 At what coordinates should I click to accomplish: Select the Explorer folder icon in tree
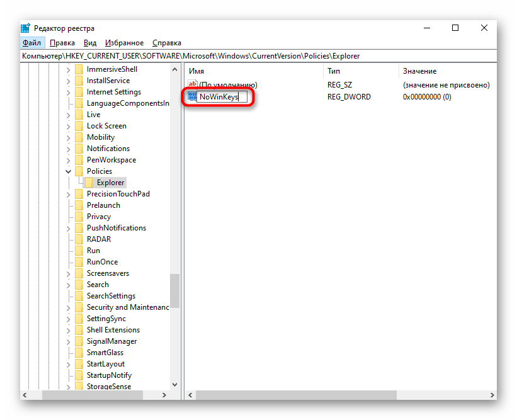pyautogui.click(x=89, y=183)
